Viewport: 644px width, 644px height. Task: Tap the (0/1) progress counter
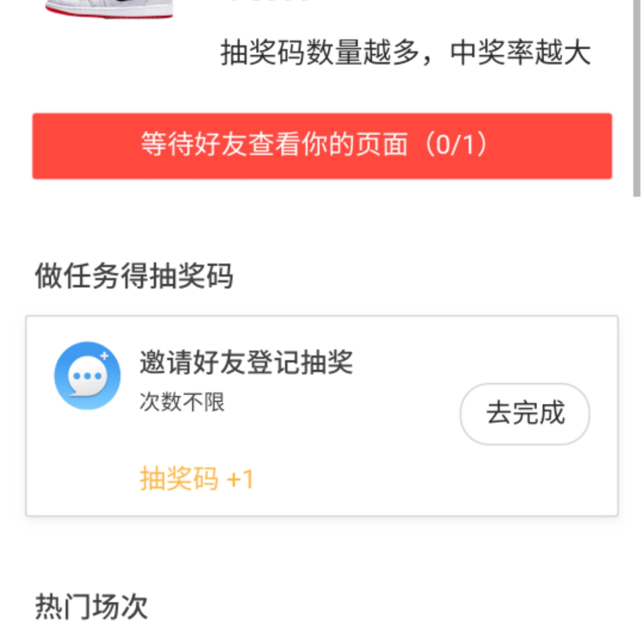[456, 144]
